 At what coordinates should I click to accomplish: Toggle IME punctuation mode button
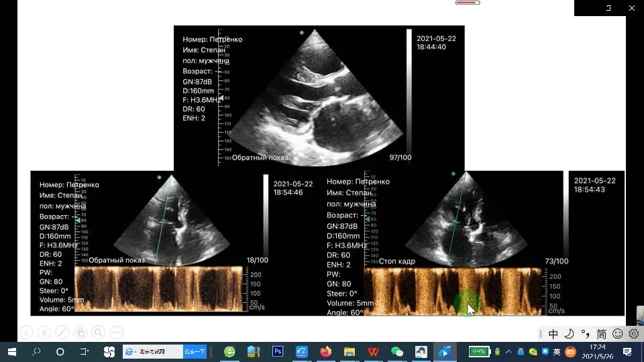[585, 334]
